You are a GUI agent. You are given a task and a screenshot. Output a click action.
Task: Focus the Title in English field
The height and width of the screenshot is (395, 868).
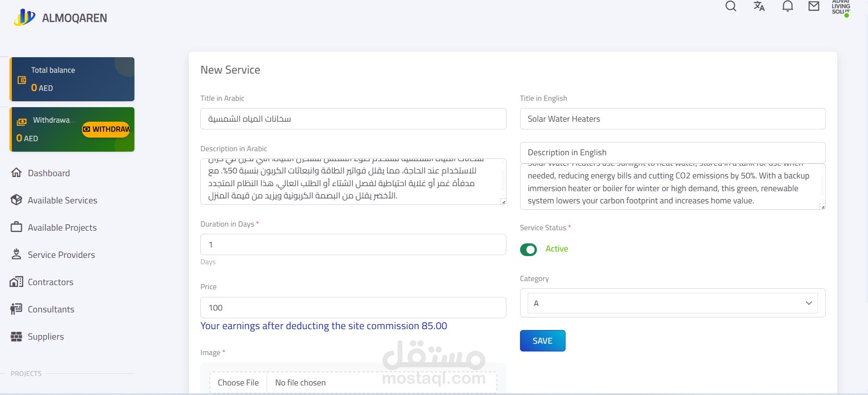(672, 119)
